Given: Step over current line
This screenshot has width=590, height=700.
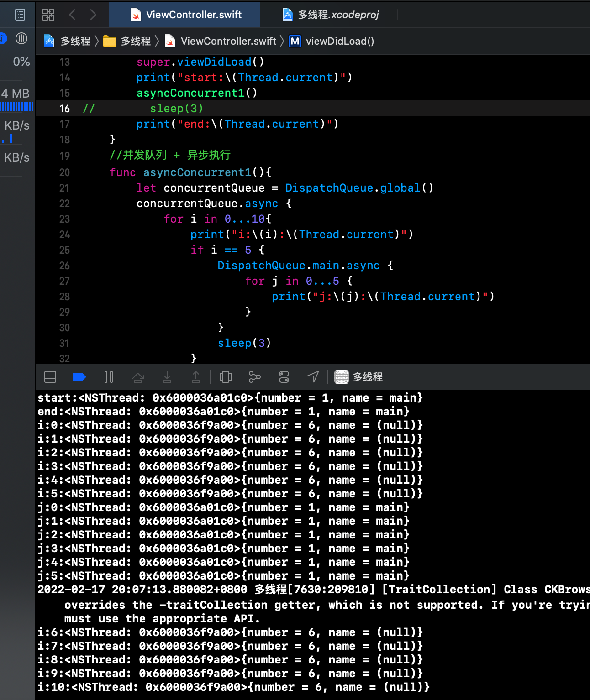Looking at the screenshot, I should tap(138, 377).
